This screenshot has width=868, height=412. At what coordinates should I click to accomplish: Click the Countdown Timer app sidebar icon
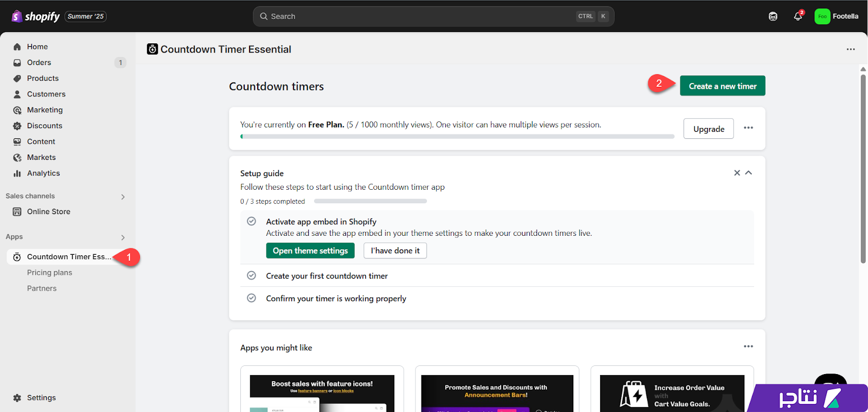coord(17,257)
